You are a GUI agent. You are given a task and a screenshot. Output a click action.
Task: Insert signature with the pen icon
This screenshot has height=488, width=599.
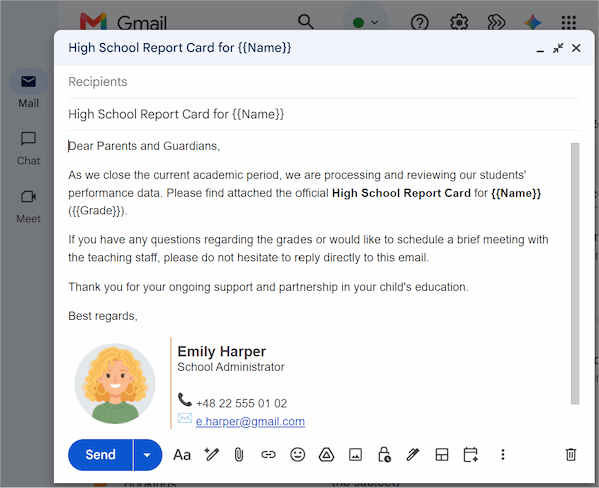413,455
